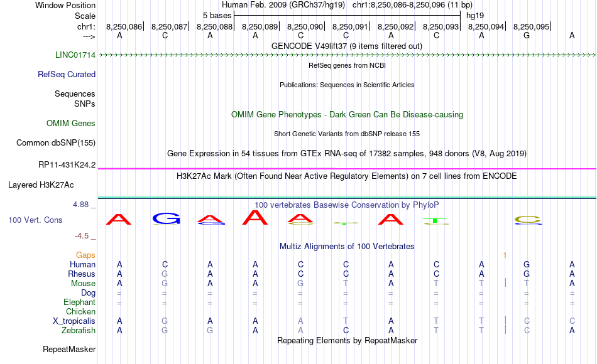This screenshot has width=597, height=364.
Task: Click the SNPs track label
Action: (85, 104)
